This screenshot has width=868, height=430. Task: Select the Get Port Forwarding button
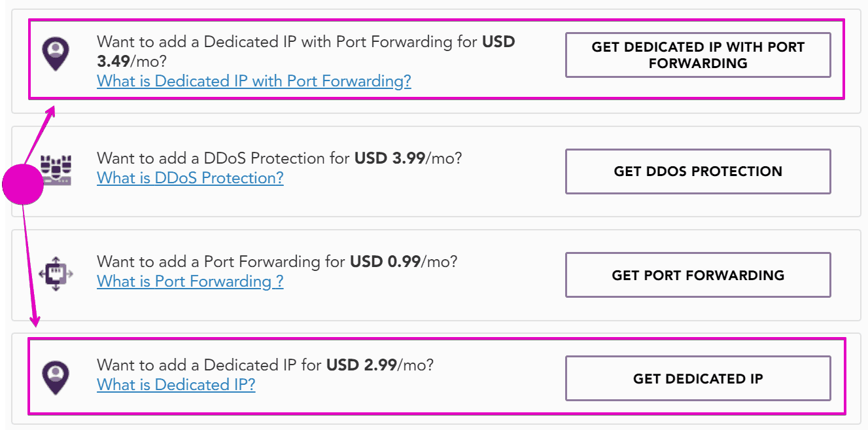(698, 275)
